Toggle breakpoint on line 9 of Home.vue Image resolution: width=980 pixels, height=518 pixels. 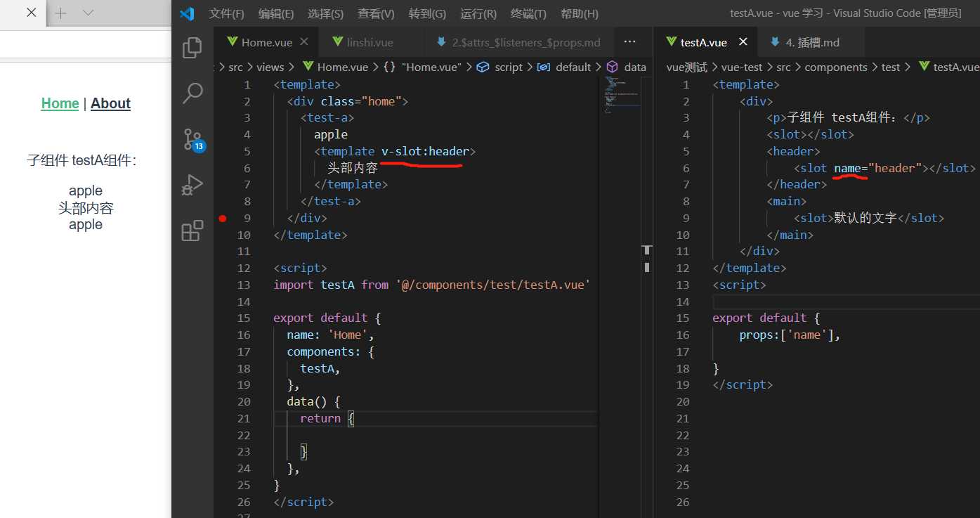(x=223, y=218)
